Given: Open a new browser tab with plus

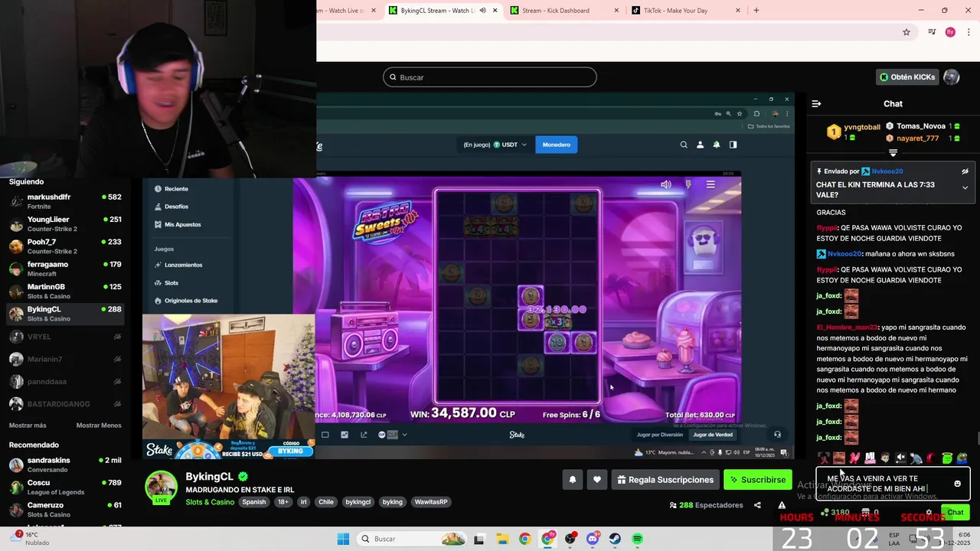Looking at the screenshot, I should pyautogui.click(x=756, y=11).
